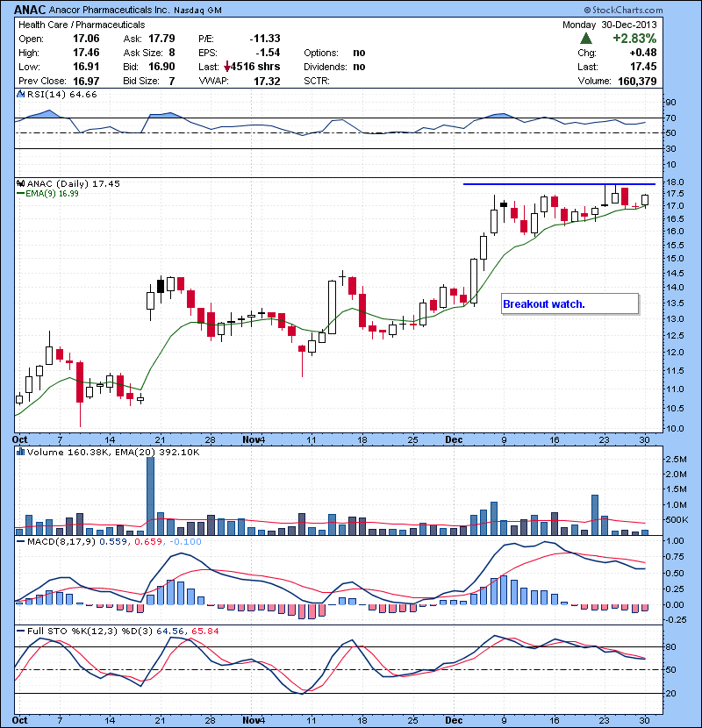
Task: Click the 'Dec' label on bottom date axis
Action: pyautogui.click(x=454, y=720)
